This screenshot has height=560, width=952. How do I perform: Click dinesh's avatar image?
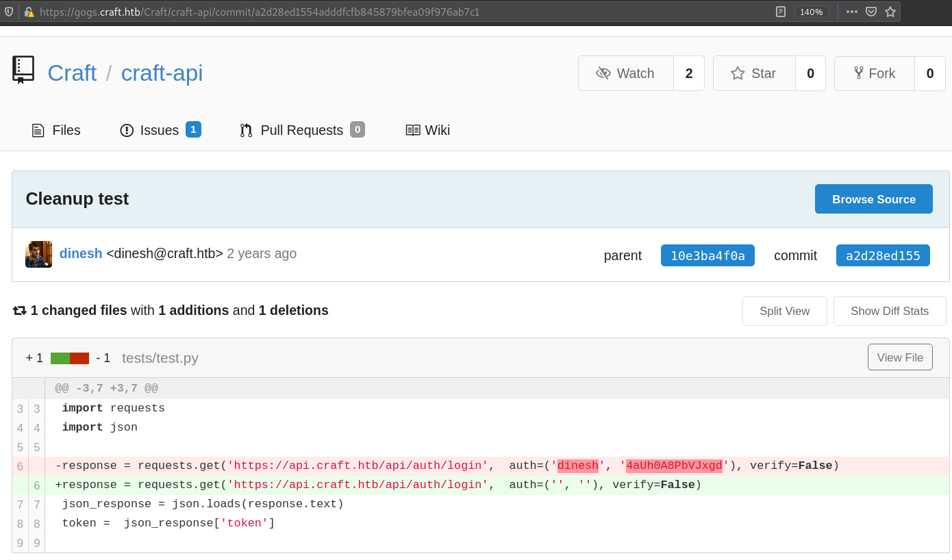39,254
